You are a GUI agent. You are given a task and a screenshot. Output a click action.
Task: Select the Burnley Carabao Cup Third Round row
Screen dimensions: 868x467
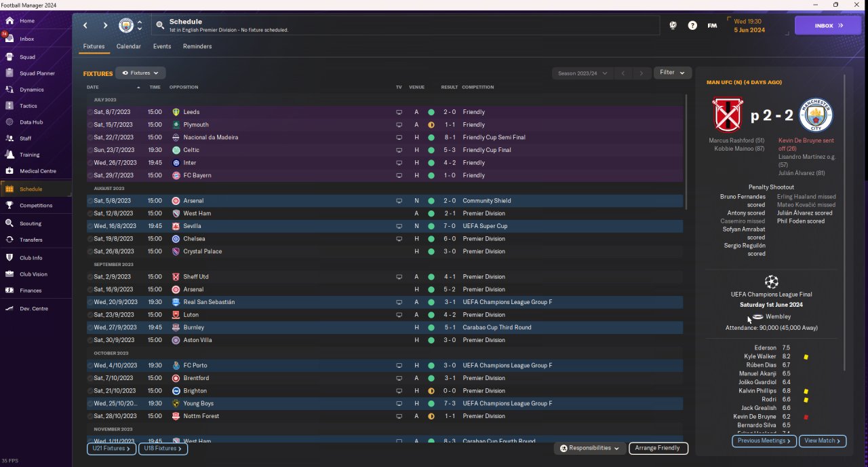384,327
